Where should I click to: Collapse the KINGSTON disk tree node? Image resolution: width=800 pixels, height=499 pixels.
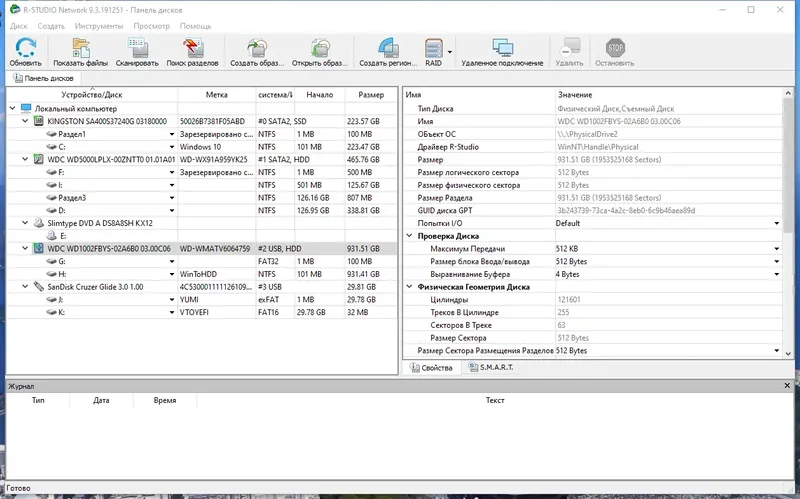[25, 121]
